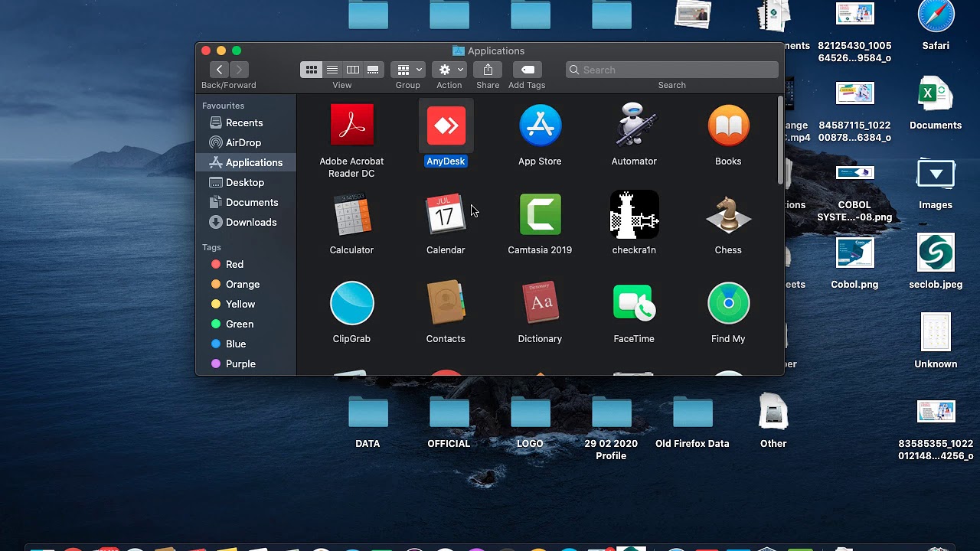This screenshot has width=980, height=551.
Task: Open Desktop in Finder sidebar
Action: click(x=246, y=182)
